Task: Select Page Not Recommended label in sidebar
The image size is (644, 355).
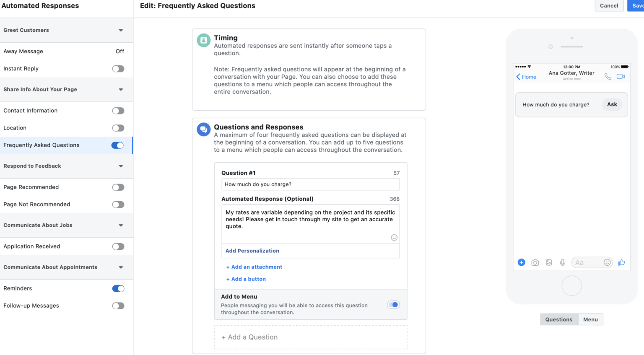Action: [x=37, y=205]
